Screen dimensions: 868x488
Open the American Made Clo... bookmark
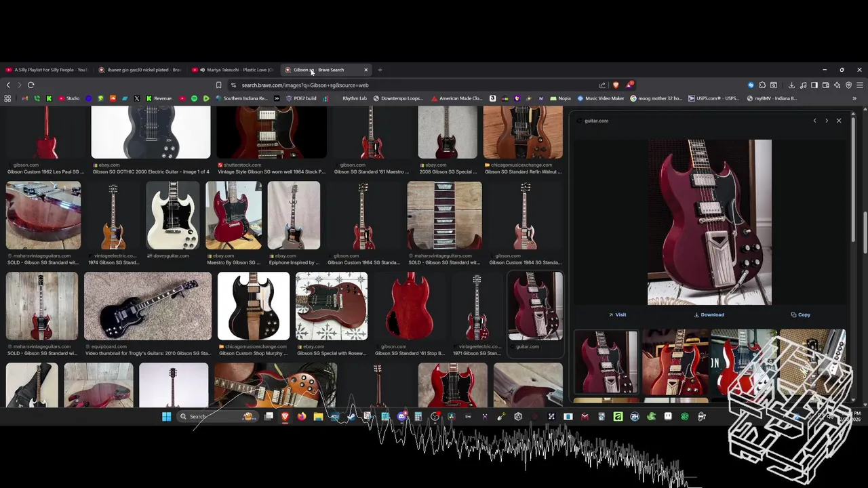click(457, 98)
